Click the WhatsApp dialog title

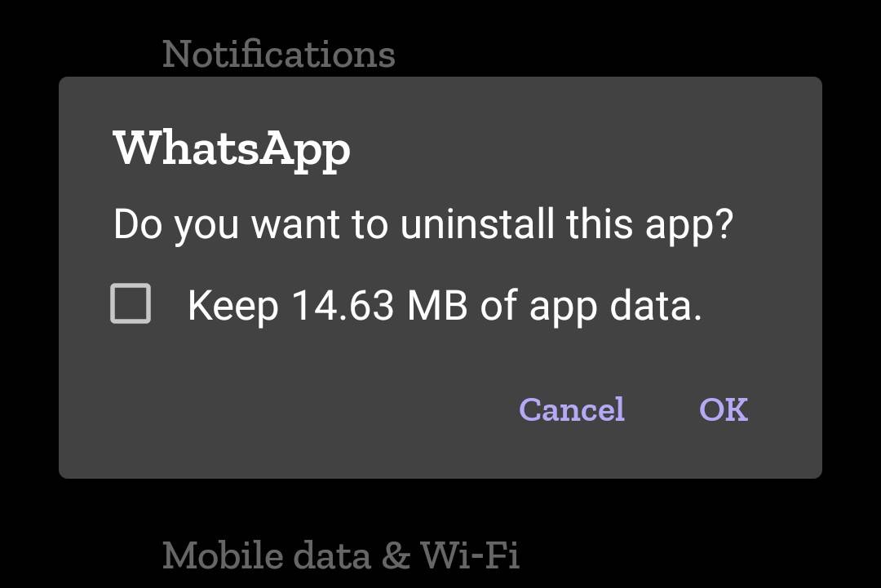(x=232, y=149)
